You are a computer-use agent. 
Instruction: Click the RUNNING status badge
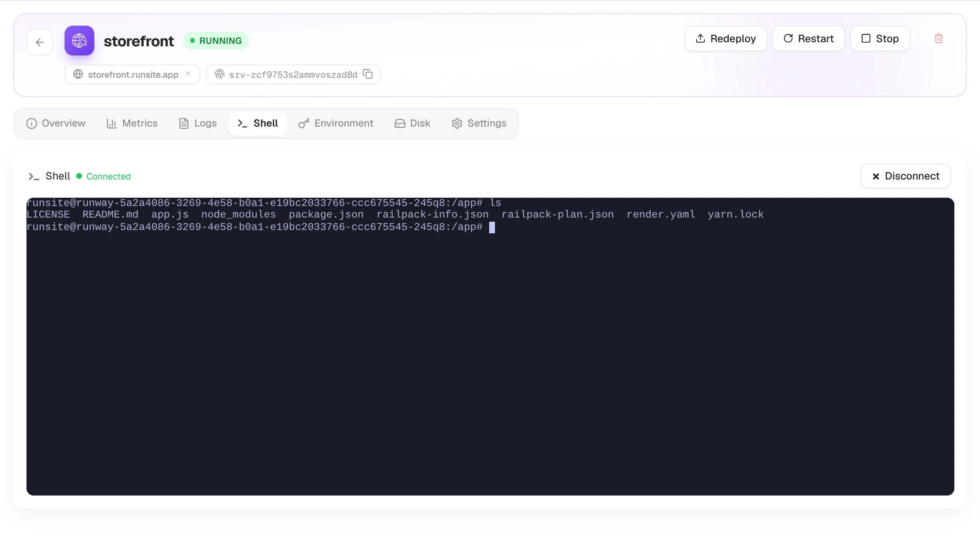[x=216, y=41]
